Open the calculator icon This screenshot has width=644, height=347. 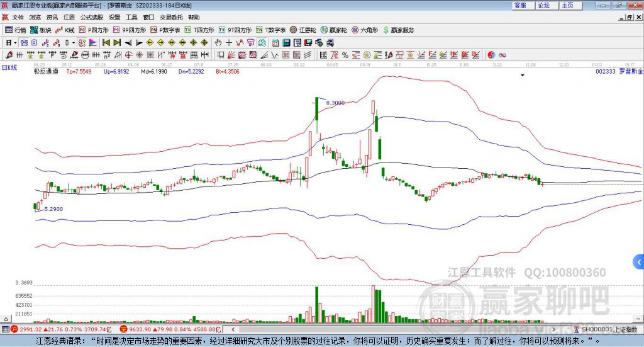click(x=286, y=43)
